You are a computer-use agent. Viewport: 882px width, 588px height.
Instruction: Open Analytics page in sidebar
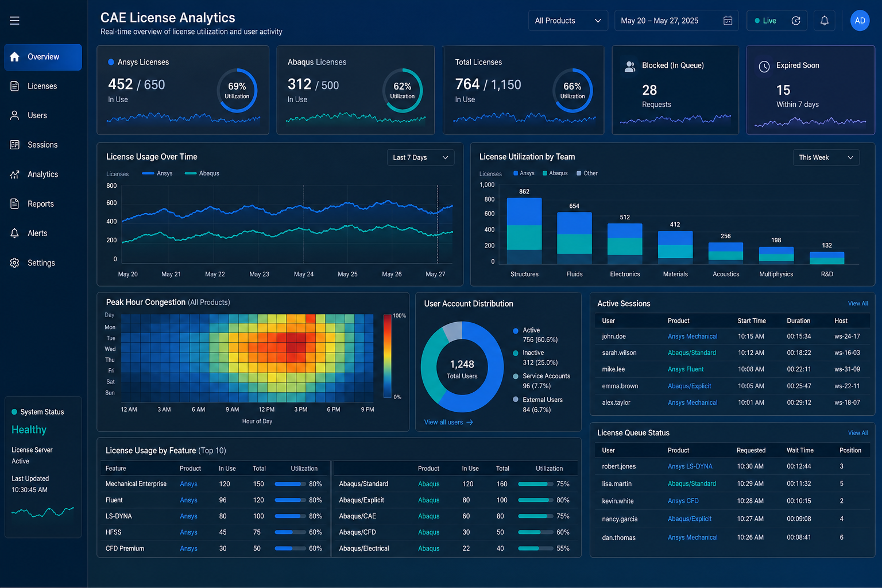[43, 175]
